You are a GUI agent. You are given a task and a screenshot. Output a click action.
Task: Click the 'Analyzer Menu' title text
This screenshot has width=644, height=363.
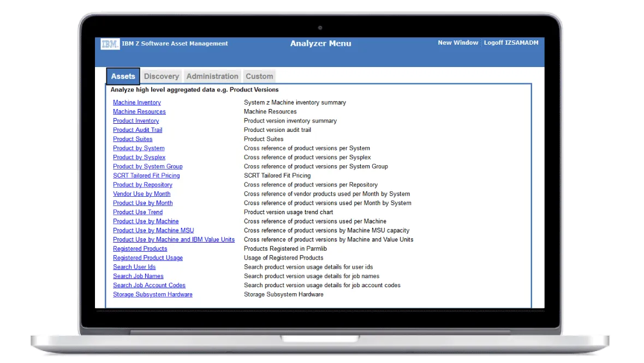[x=321, y=44]
